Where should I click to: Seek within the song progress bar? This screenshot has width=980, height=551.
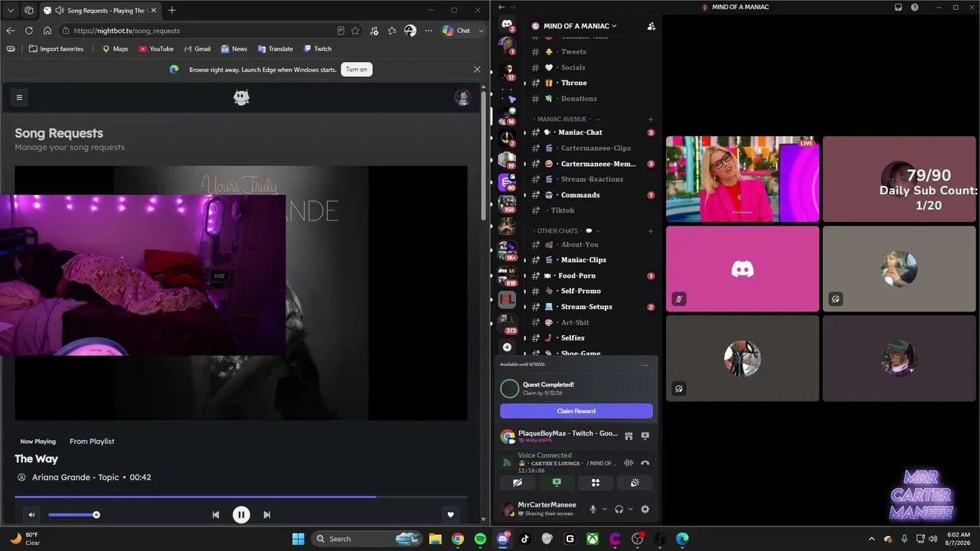tap(241, 497)
